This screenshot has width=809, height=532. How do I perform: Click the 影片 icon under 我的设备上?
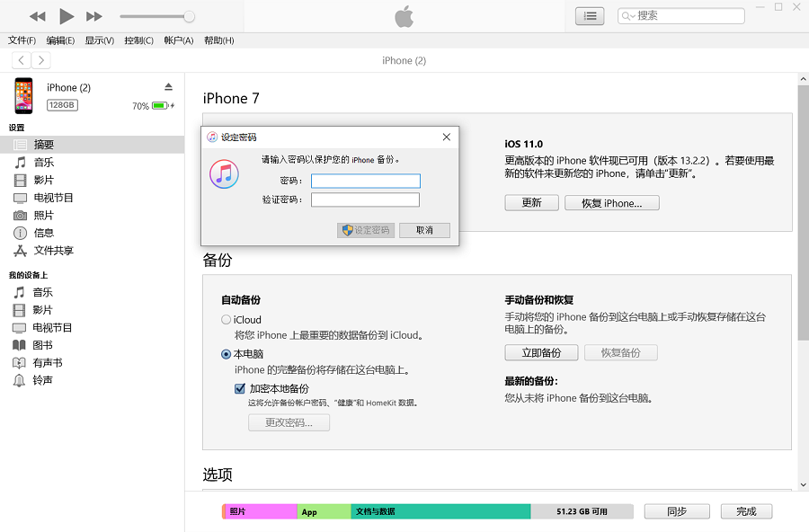pyautogui.click(x=19, y=310)
